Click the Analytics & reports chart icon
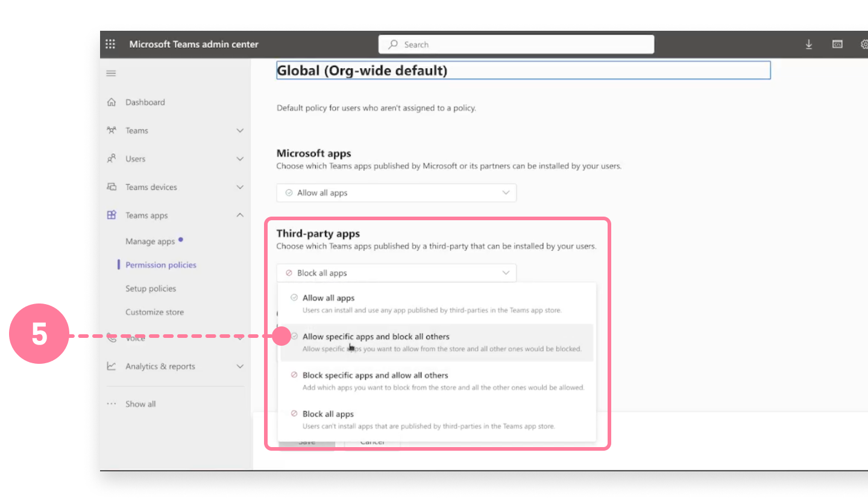 coord(111,366)
